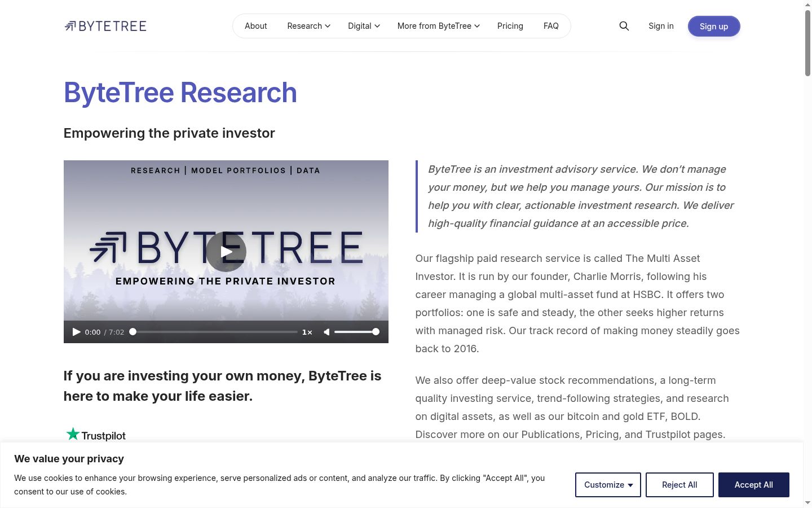Screen dimensions: 812x508
Task: Open the Customize cookie options
Action: click(608, 485)
